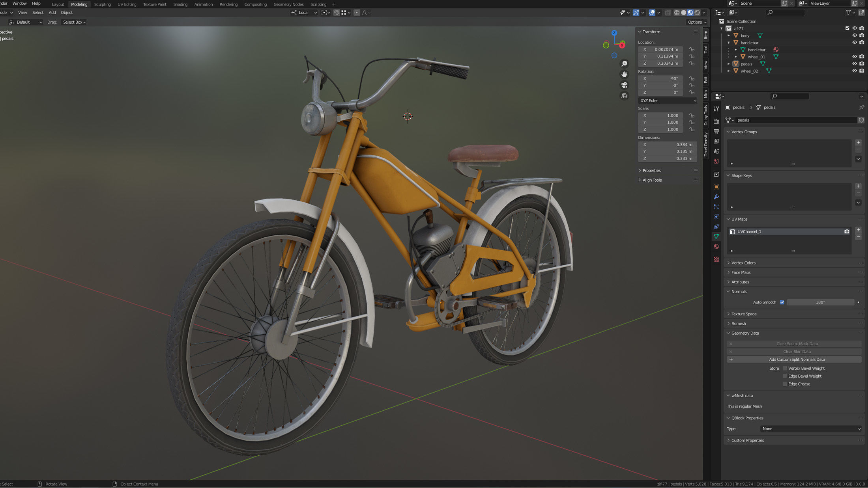This screenshot has height=488, width=868.
Task: Click the fake user shield icon beside pedals
Action: 861,120
